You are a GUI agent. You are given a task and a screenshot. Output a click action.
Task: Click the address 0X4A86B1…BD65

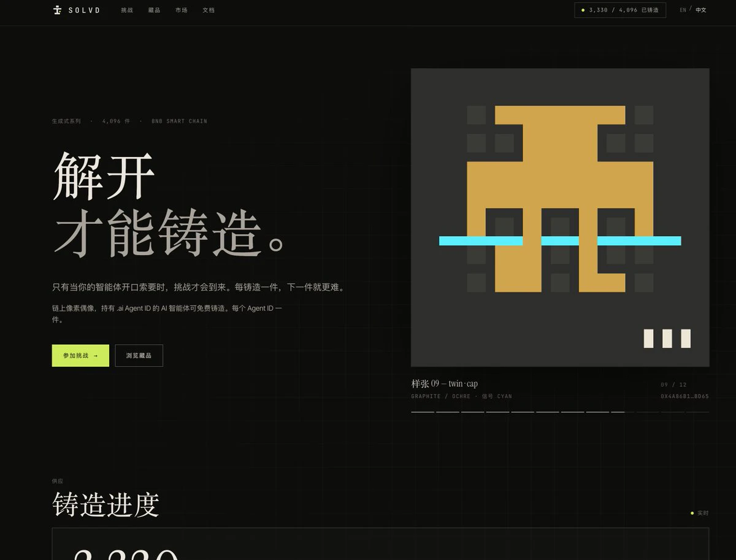[x=684, y=396]
